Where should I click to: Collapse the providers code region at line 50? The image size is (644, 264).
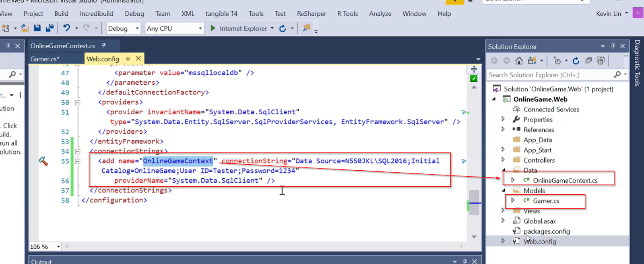tap(78, 103)
